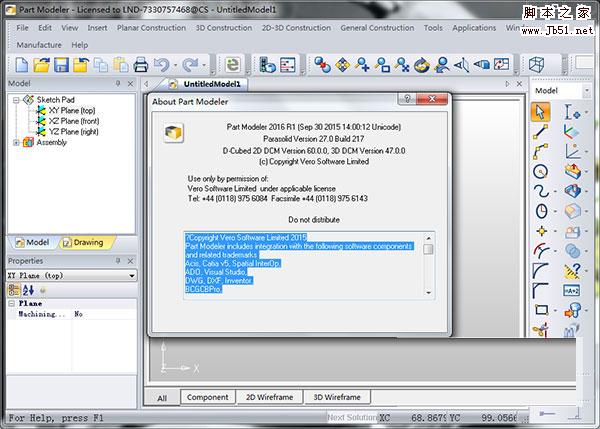Select the Rectangle tool

point(541,310)
